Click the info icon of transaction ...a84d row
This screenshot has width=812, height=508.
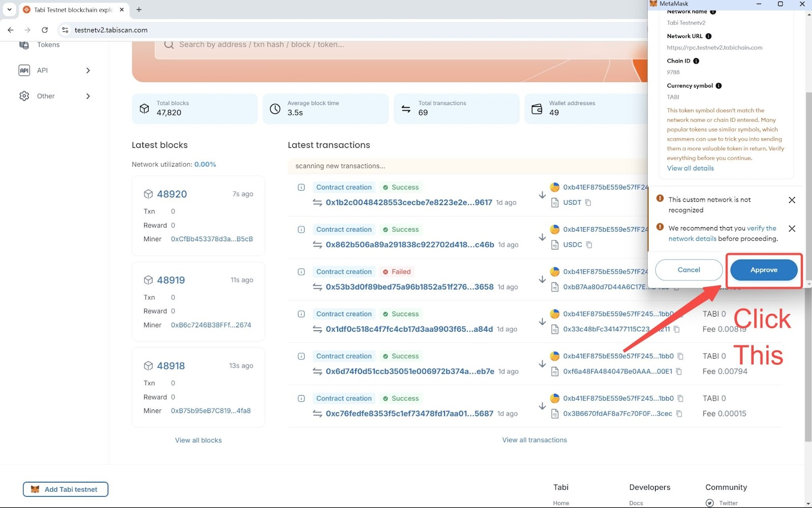[x=301, y=314]
